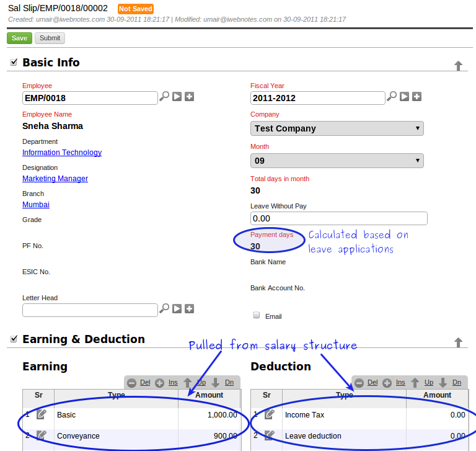Click Earning table move-down arrow icon

(x=216, y=383)
